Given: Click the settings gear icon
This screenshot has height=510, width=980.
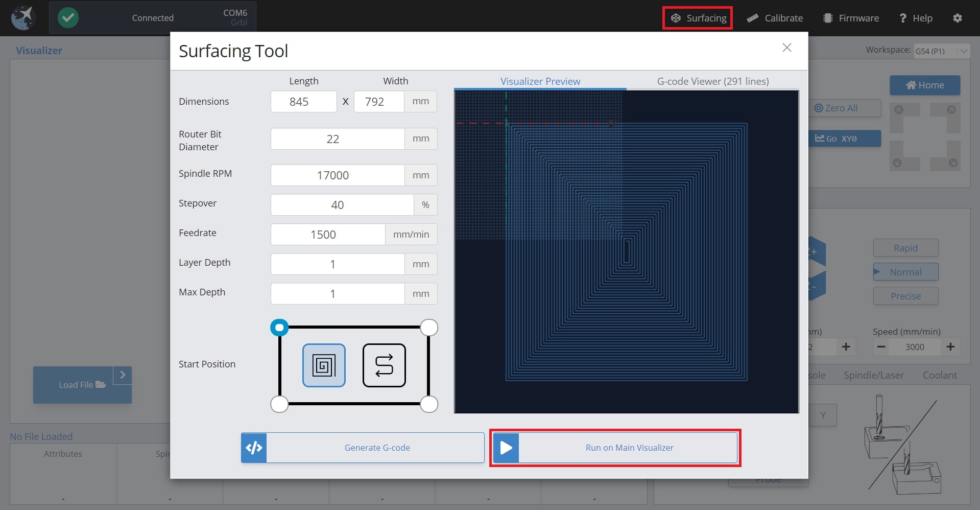Looking at the screenshot, I should (x=957, y=18).
